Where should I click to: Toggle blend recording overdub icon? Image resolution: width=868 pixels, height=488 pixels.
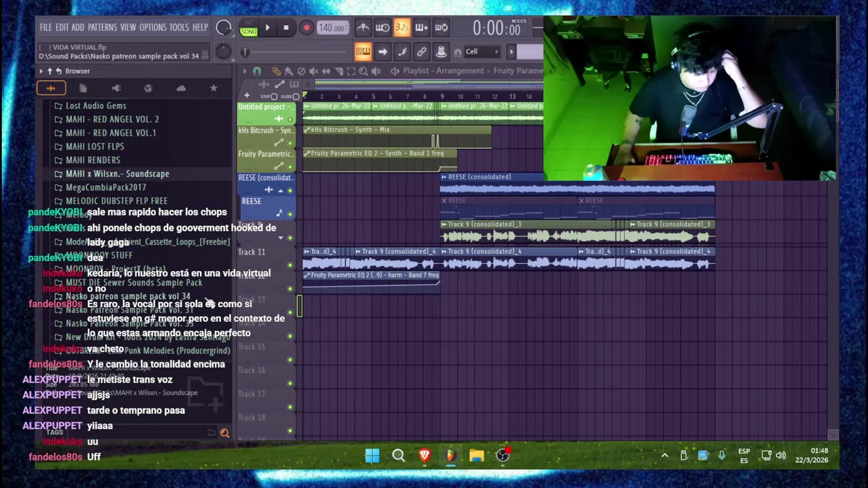[x=422, y=28]
